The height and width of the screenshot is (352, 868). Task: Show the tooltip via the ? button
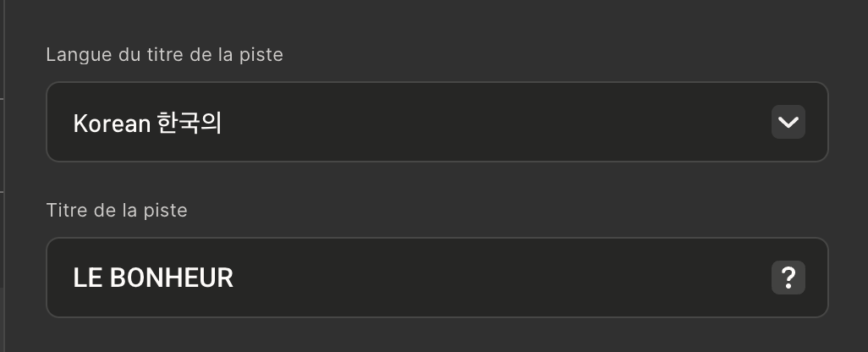tap(788, 278)
